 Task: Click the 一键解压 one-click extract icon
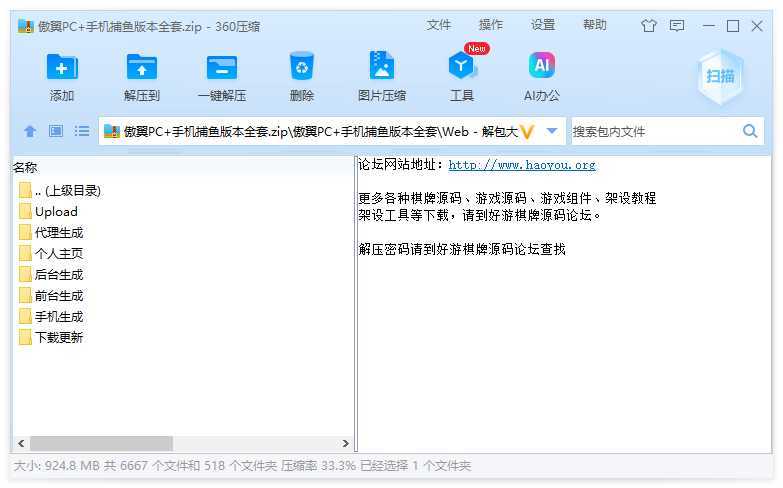[x=221, y=68]
